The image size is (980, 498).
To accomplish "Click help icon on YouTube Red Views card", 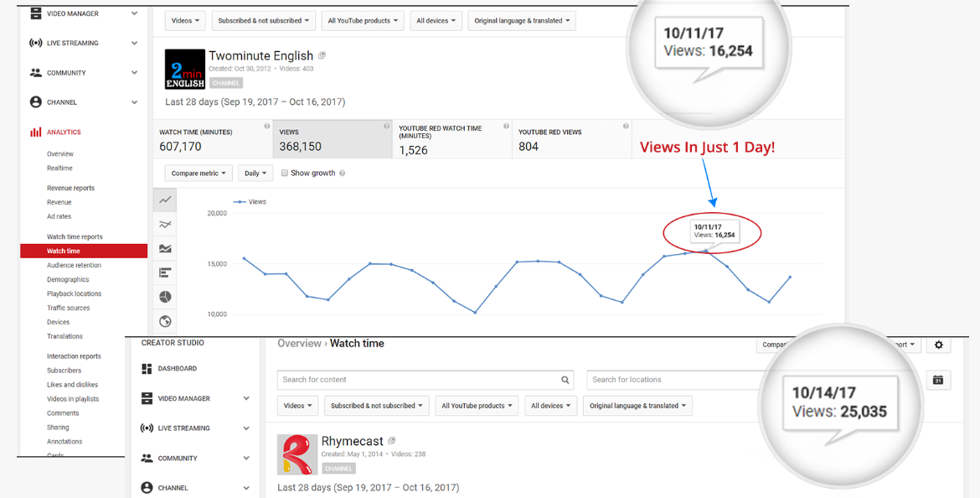I will pos(626,127).
